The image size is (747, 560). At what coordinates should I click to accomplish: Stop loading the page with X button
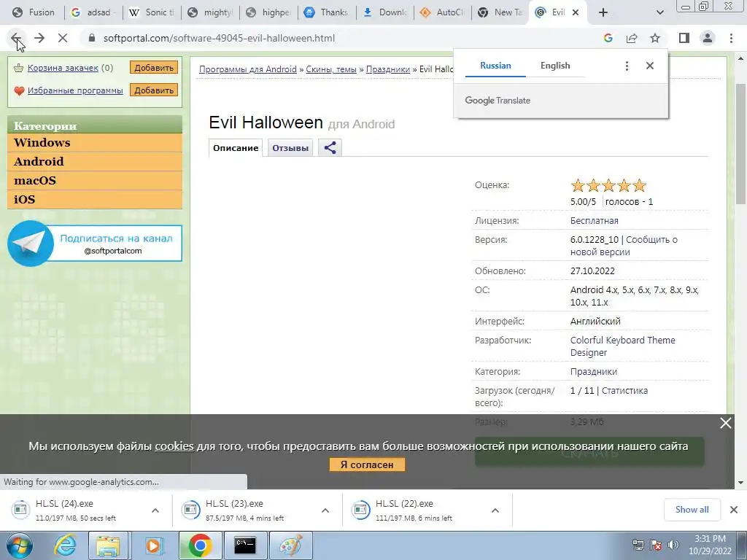(x=63, y=38)
